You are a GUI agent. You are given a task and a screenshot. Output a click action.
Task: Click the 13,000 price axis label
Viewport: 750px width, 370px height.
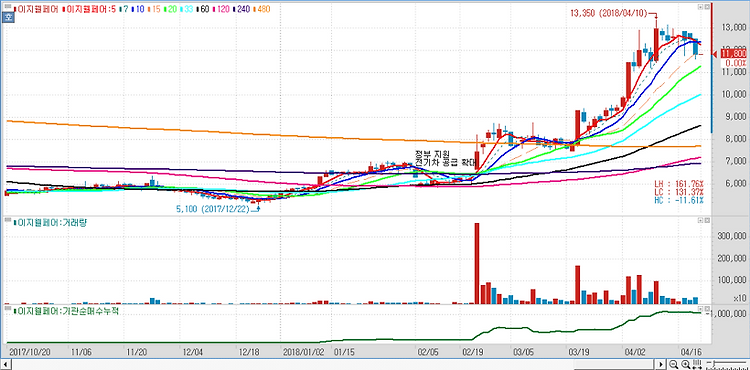click(734, 27)
